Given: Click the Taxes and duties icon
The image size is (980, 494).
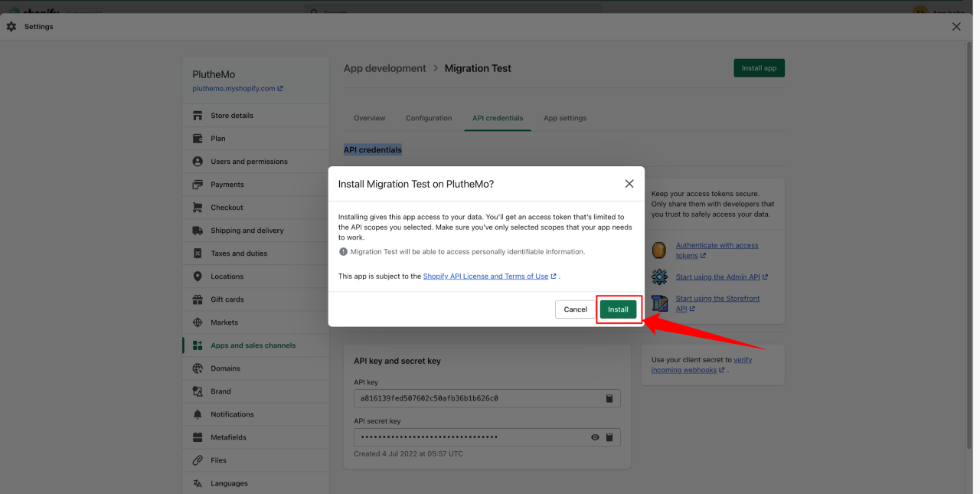Looking at the screenshot, I should (x=198, y=254).
